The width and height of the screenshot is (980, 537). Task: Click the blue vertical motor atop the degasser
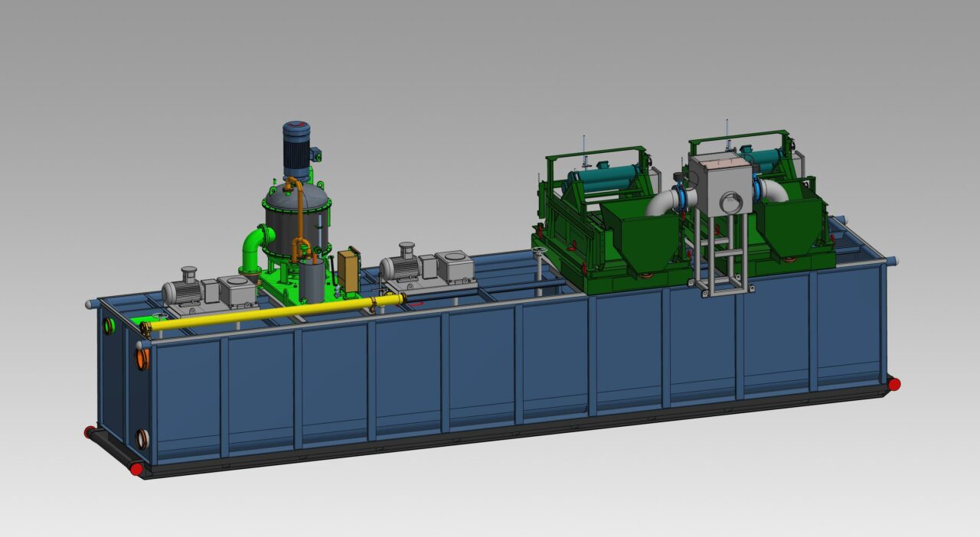[296, 149]
